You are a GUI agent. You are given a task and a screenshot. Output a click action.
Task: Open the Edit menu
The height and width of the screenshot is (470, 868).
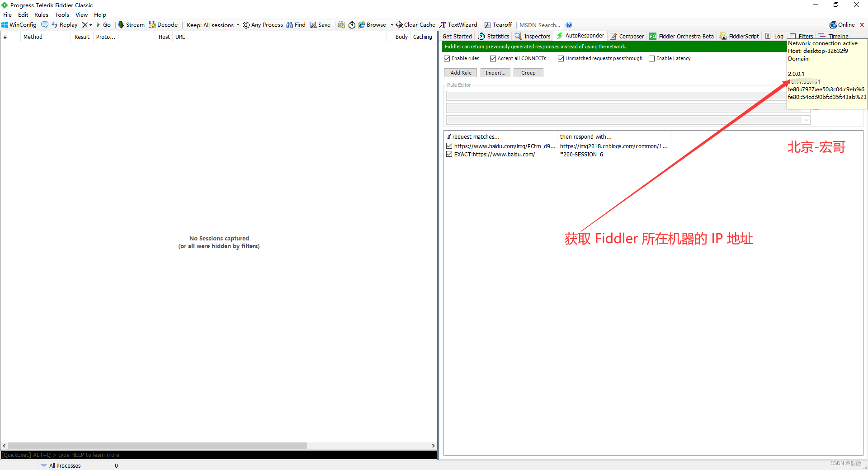click(23, 14)
